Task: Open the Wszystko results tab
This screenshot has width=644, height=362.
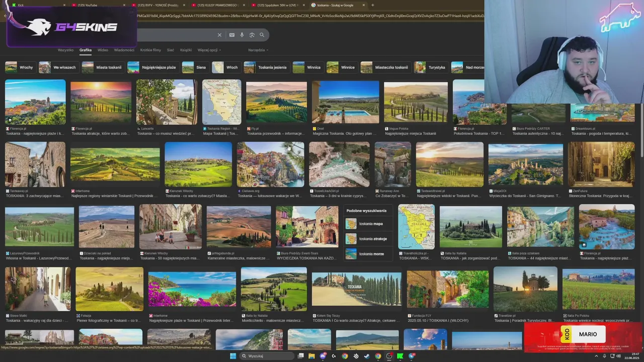Action: click(x=65, y=50)
